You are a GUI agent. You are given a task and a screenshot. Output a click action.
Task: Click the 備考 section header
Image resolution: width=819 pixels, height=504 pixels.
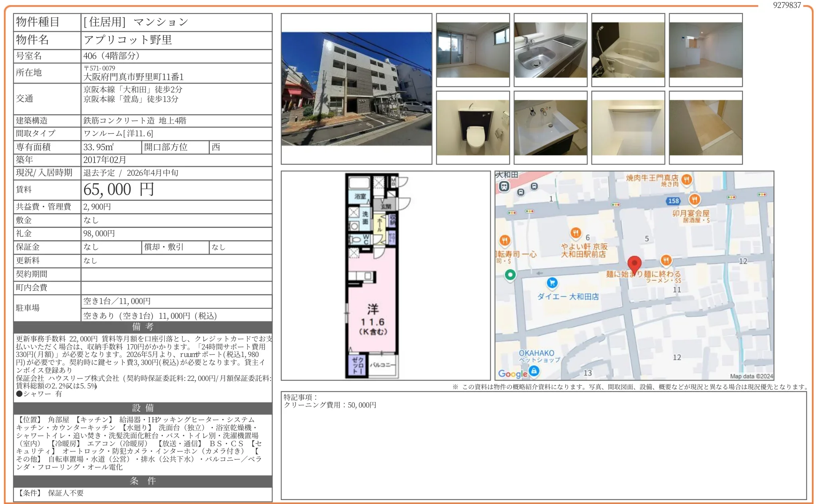[x=143, y=327]
